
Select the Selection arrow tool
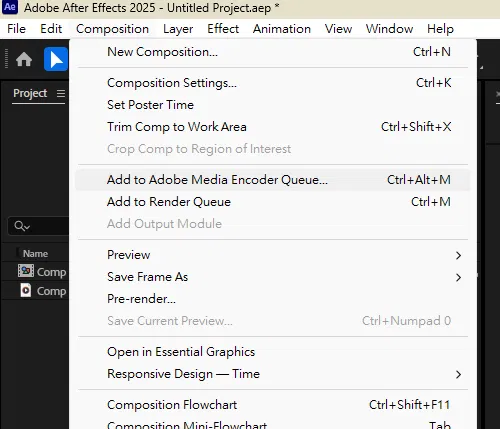(x=56, y=59)
